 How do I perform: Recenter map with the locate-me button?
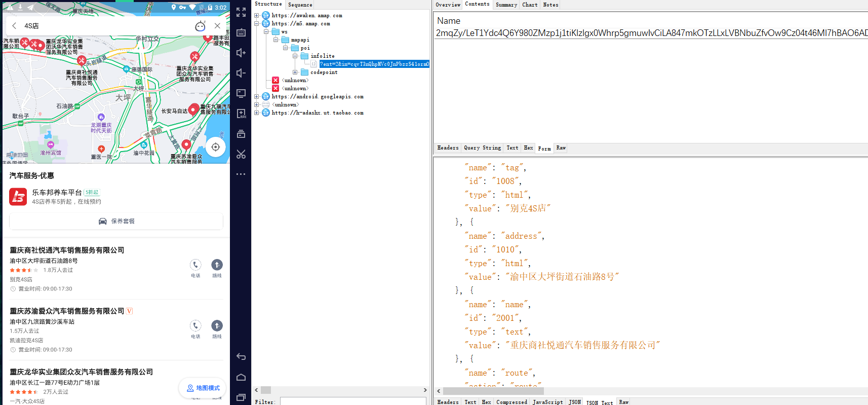click(x=216, y=147)
